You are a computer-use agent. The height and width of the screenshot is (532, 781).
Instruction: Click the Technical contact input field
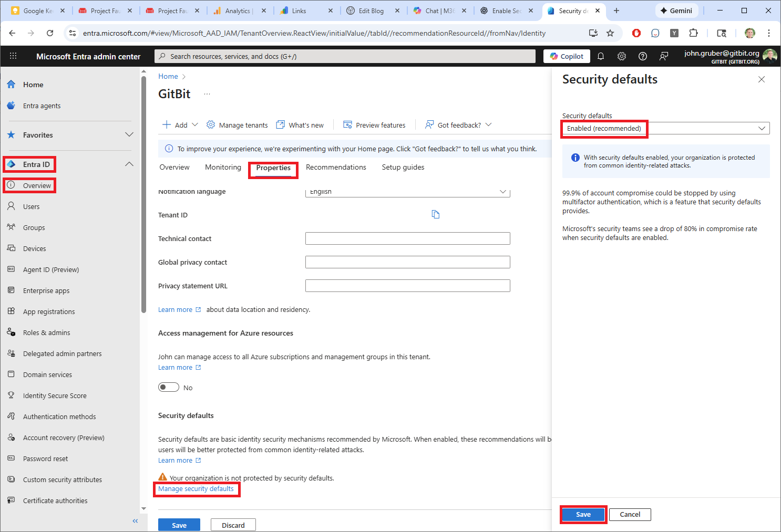click(x=407, y=238)
